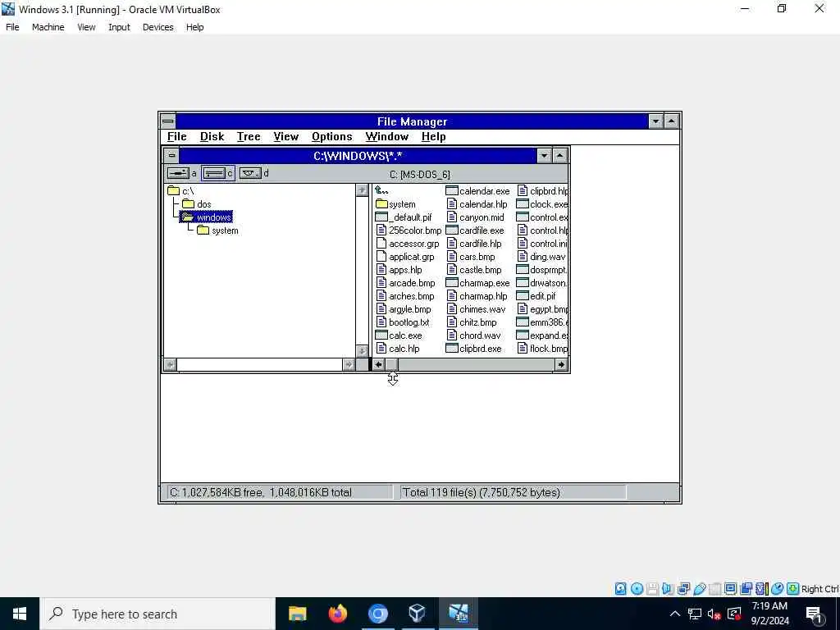The height and width of the screenshot is (630, 840).
Task: Select chord.wav file
Action: point(473,336)
